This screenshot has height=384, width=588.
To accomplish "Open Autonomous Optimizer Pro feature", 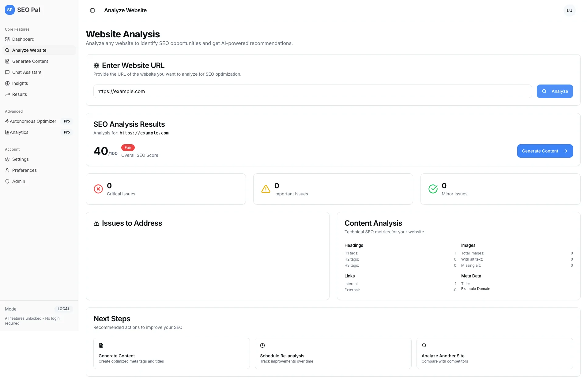I will tap(33, 121).
